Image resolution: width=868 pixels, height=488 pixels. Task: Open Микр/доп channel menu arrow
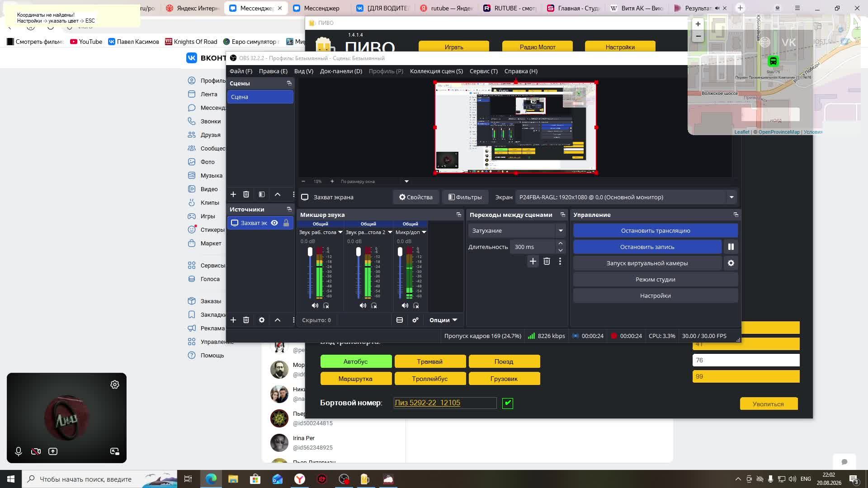424,232
